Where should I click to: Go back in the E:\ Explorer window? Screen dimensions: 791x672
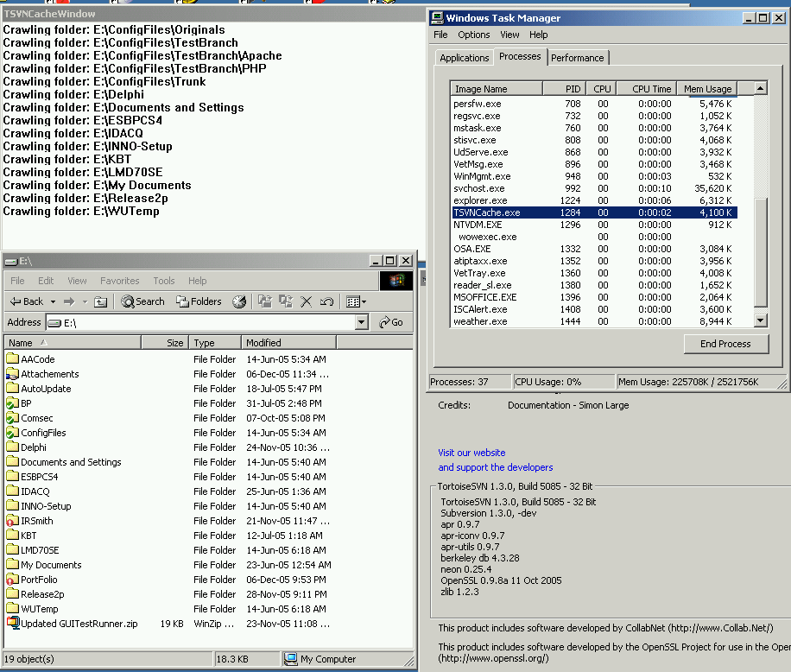click(x=27, y=301)
